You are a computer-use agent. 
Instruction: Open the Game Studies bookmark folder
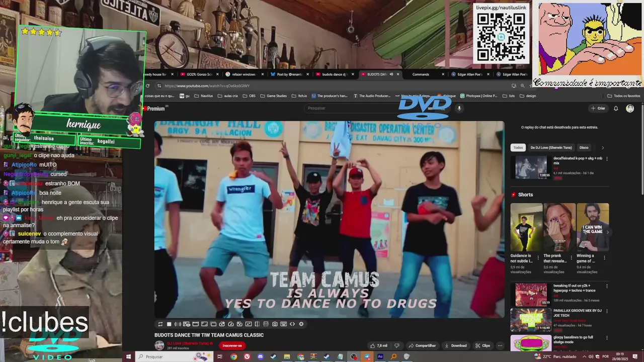[273, 96]
